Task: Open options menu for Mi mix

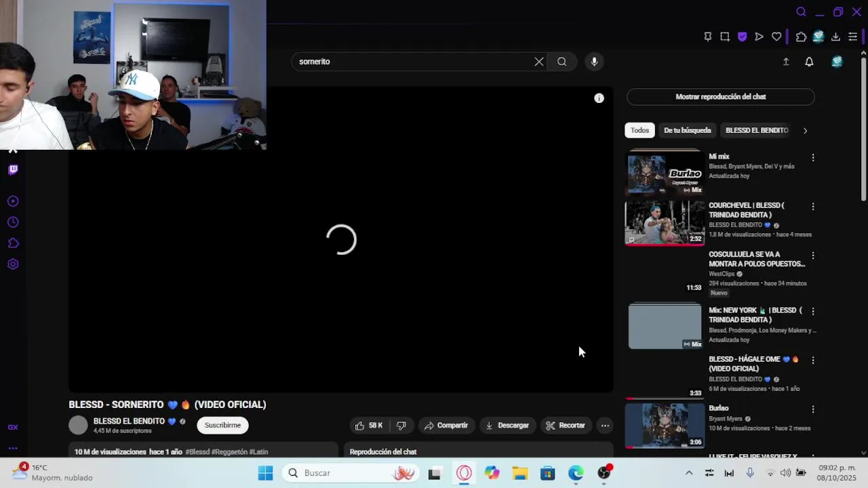Action: click(x=813, y=157)
